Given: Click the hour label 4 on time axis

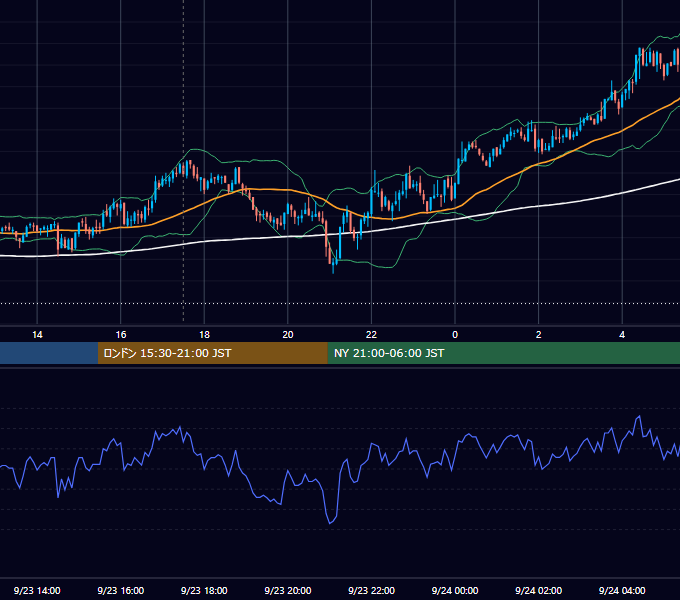Looking at the screenshot, I should [x=622, y=335].
